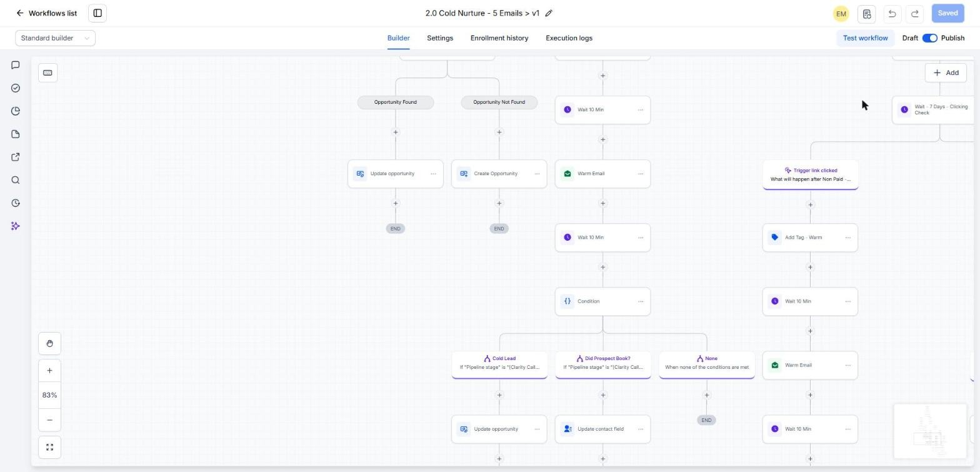Undo the last change
980x472 pixels.
(892, 13)
